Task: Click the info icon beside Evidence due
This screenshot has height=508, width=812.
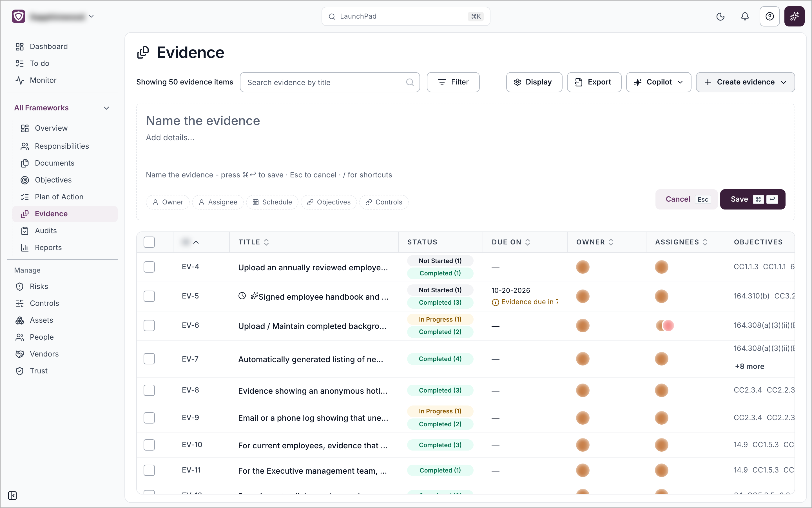Action: pos(495,302)
